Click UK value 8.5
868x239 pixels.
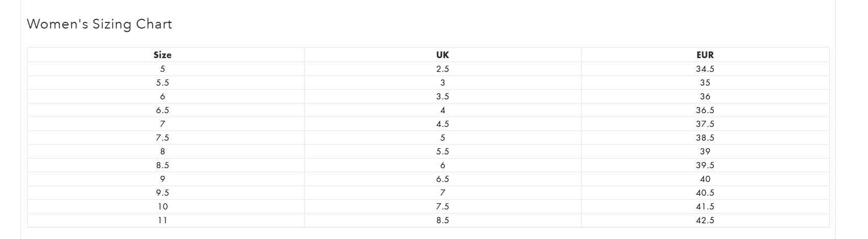coord(442,220)
